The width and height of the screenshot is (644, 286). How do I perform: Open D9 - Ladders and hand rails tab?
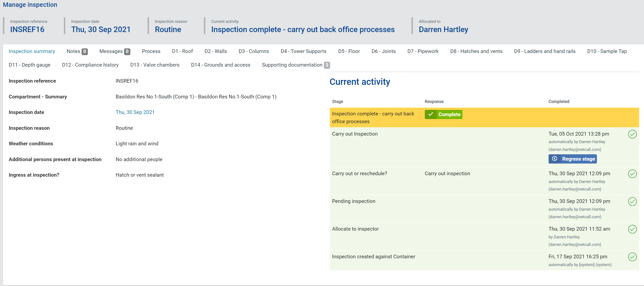[x=544, y=51]
